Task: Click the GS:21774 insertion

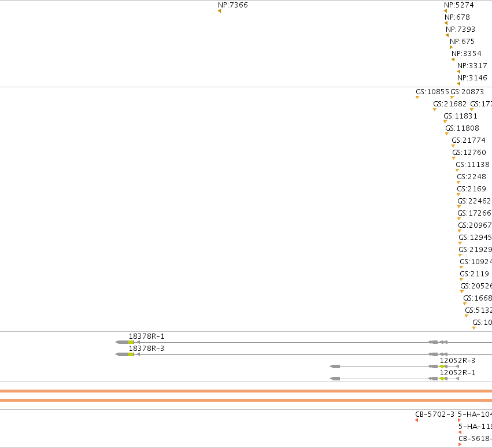Action: [x=468, y=140]
